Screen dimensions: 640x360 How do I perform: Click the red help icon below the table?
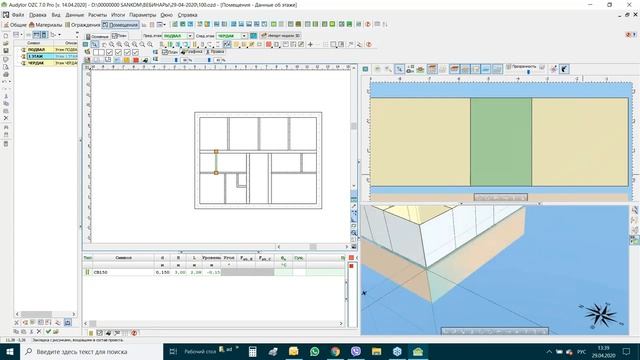pyautogui.click(x=134, y=333)
